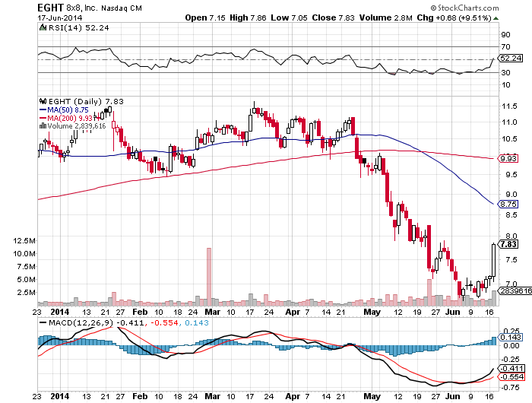The width and height of the screenshot is (532, 403).
Task: Click the 2.5M volume scale label
Action: pos(26,292)
